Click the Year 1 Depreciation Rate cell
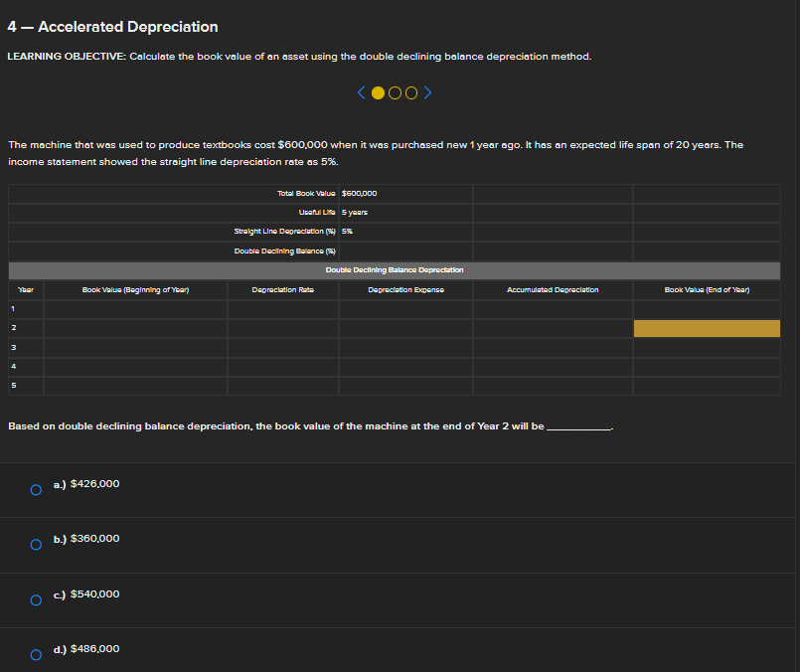Viewport: 800px width, 672px height. [282, 309]
